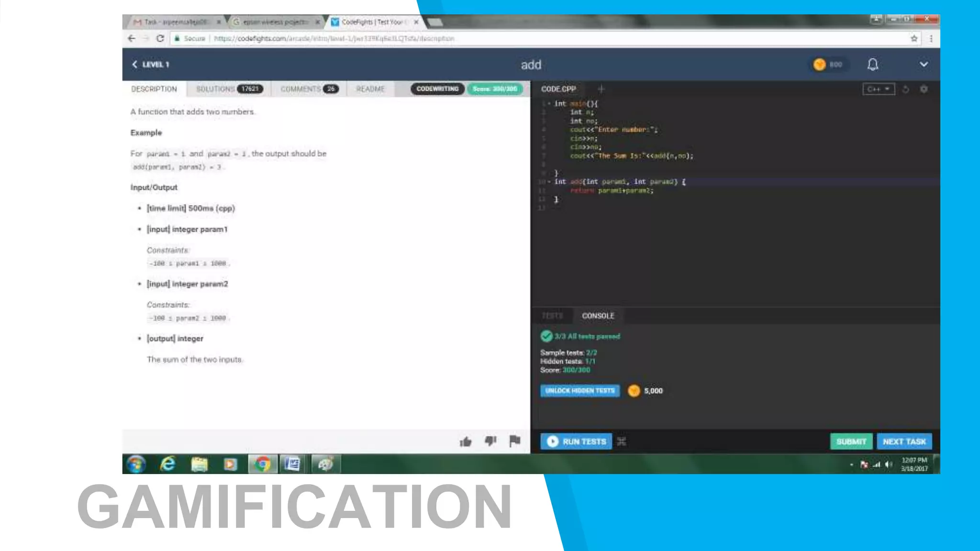Flag the task with flag icon
The image size is (980, 551).
[x=515, y=441]
